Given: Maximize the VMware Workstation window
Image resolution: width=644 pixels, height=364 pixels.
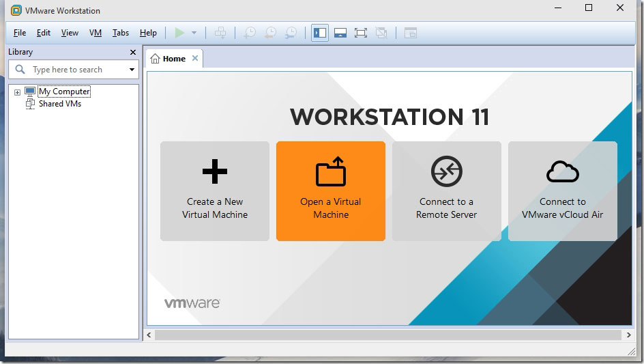Looking at the screenshot, I should pos(589,8).
